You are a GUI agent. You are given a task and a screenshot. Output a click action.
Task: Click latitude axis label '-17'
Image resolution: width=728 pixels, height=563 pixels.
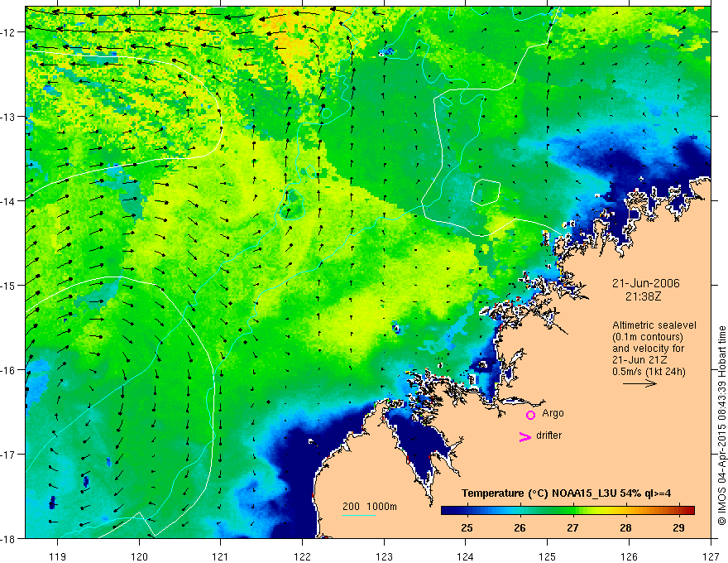pos(9,455)
